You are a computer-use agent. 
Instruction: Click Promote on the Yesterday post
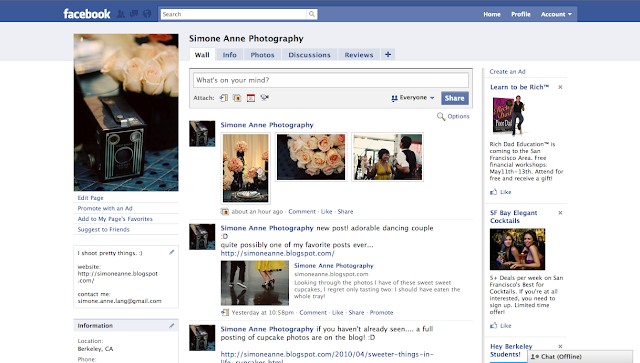tap(381, 312)
